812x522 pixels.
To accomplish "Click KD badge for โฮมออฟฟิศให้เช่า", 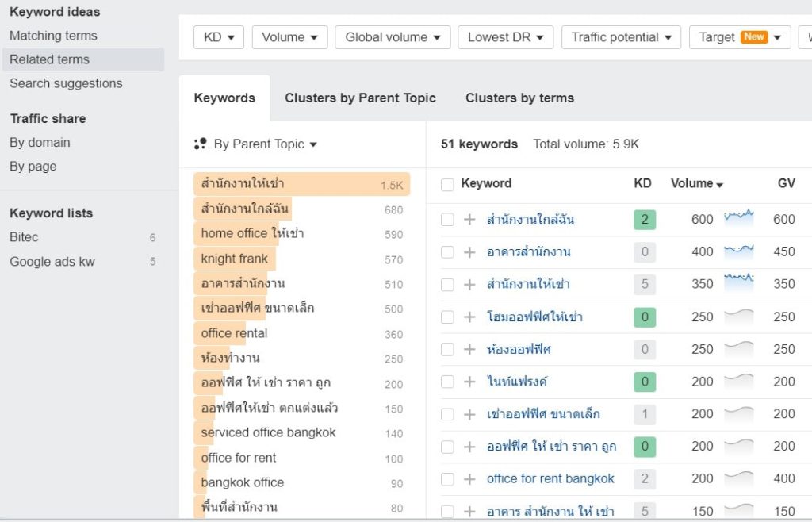I will pyautogui.click(x=645, y=317).
